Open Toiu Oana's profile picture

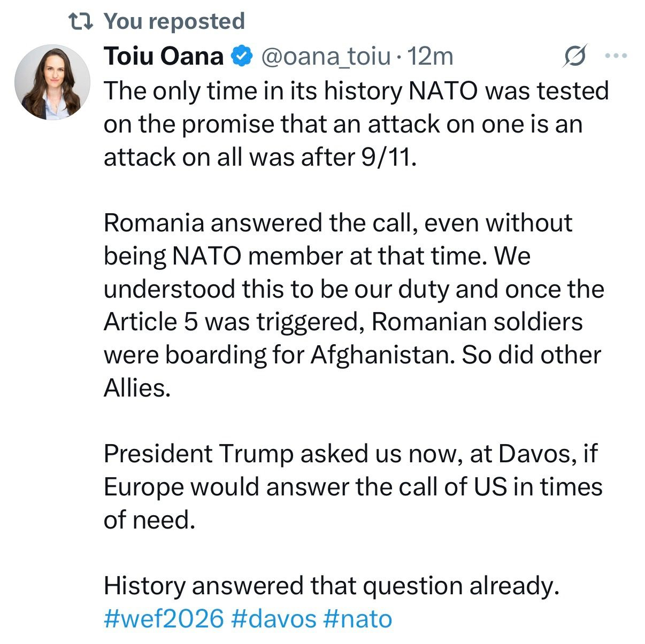coord(52,82)
